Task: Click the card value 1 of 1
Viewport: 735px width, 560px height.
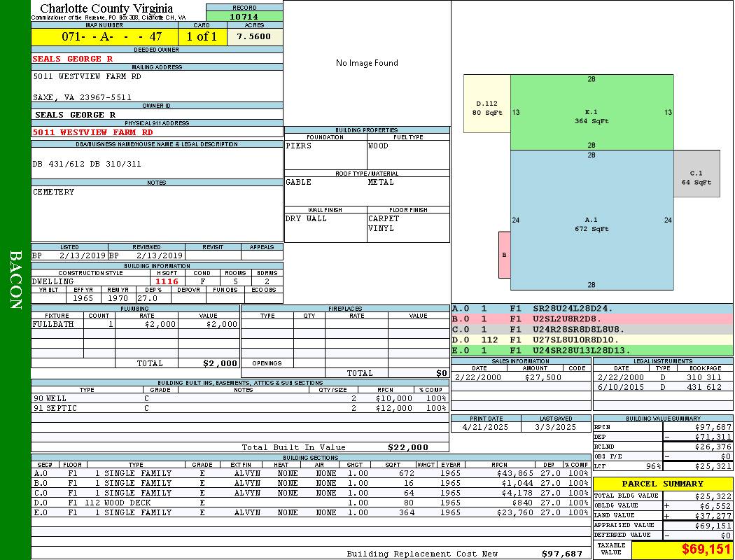Action: tap(202, 36)
